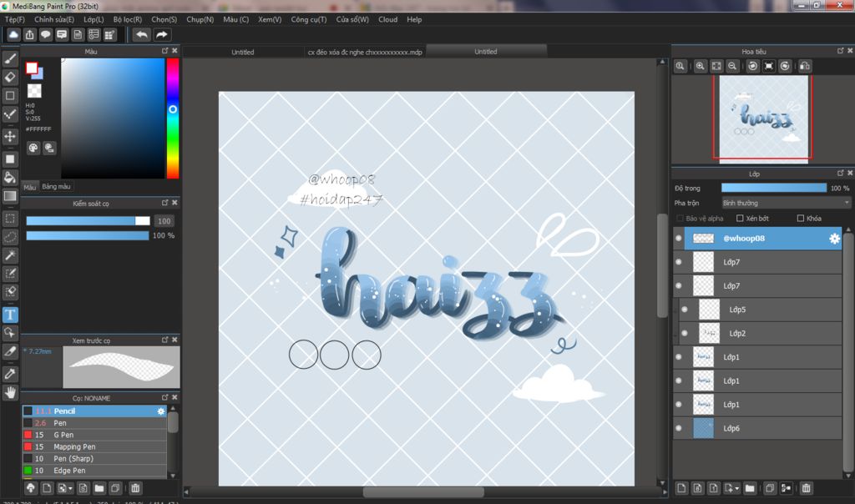Select the Lasso selection tool
The height and width of the screenshot is (504, 855).
10,237
